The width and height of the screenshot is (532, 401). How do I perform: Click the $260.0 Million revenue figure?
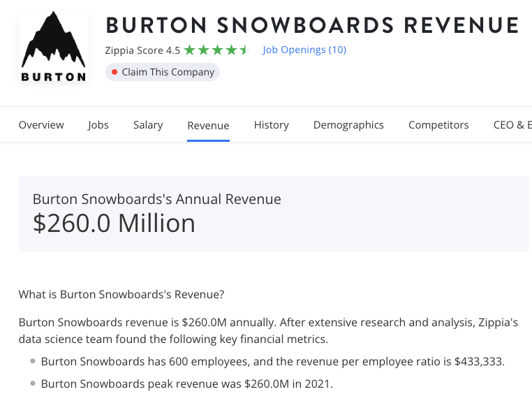114,223
